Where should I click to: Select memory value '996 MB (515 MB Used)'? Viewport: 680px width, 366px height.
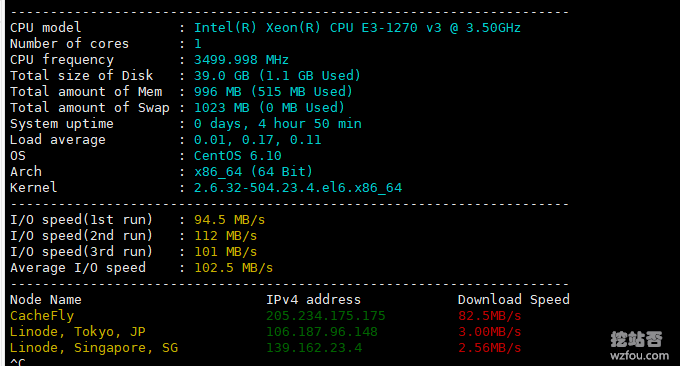point(273,92)
